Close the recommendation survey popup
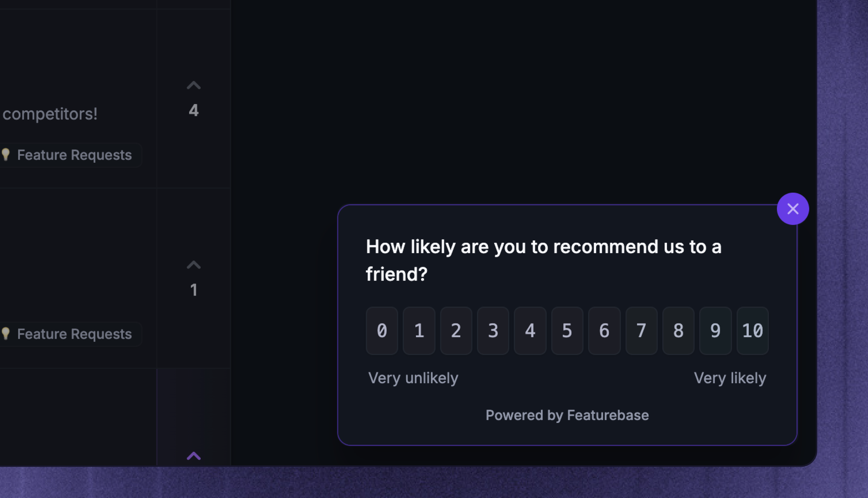This screenshot has height=498, width=868. pyautogui.click(x=793, y=209)
